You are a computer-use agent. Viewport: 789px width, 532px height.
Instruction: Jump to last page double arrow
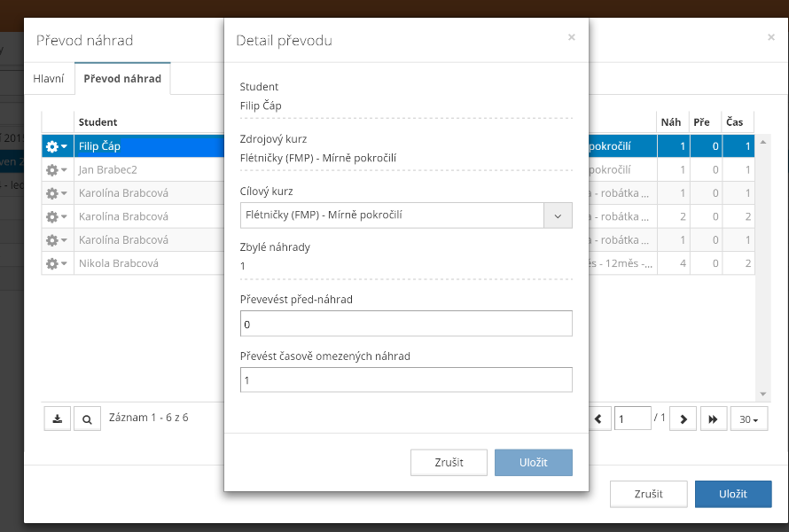click(713, 419)
